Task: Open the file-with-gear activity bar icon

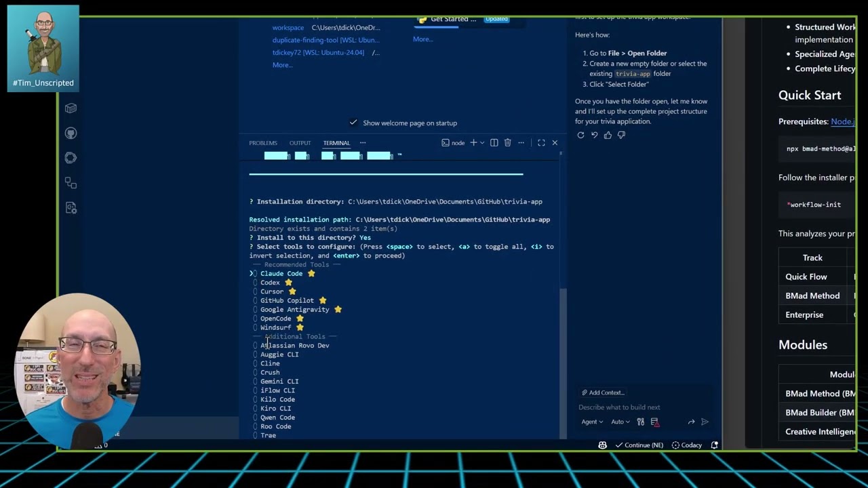Action: (71, 208)
